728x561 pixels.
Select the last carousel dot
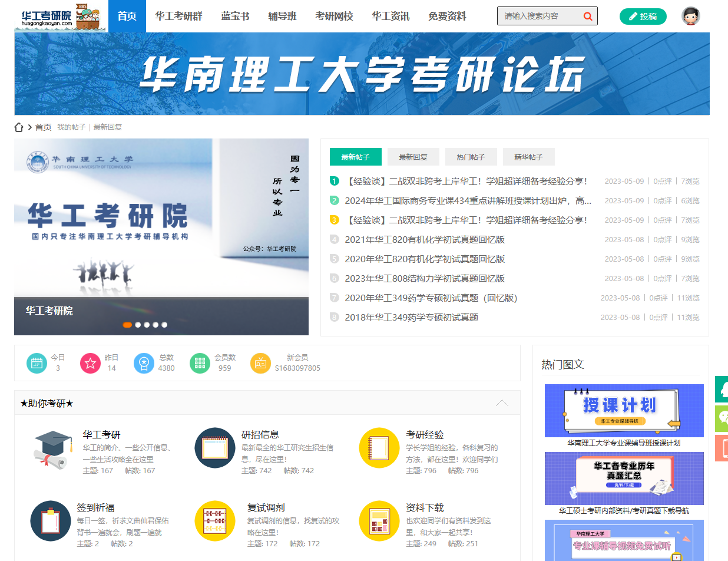click(x=164, y=325)
